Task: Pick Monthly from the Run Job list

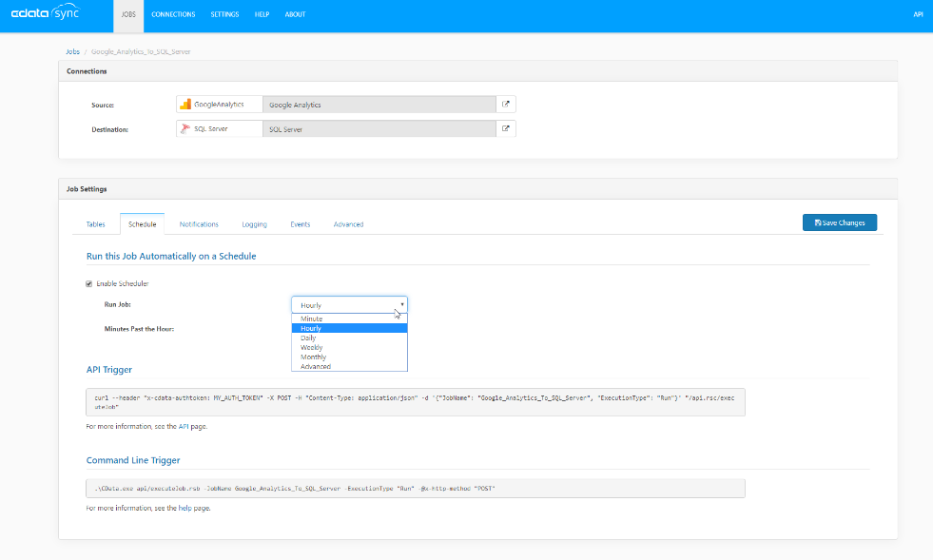Action: pyautogui.click(x=349, y=357)
